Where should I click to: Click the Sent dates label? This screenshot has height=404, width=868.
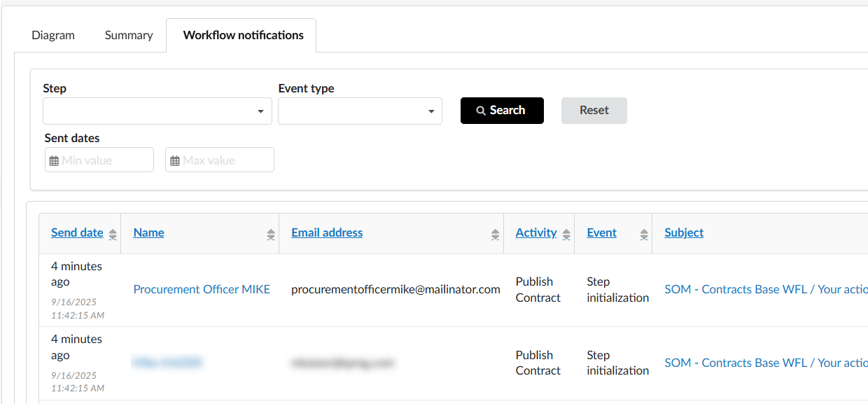click(72, 138)
